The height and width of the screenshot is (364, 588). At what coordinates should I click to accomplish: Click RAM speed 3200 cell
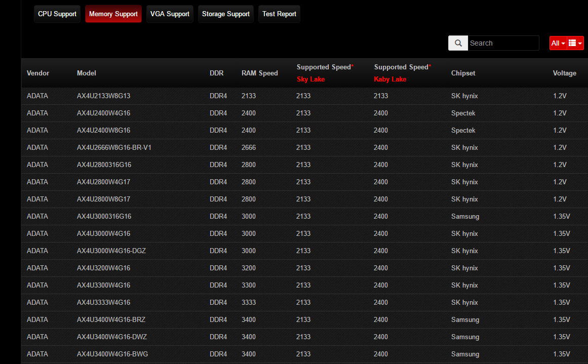pos(249,268)
